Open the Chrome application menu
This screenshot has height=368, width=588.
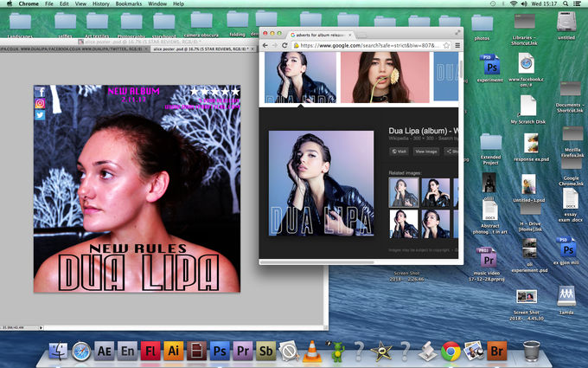click(x=29, y=3)
